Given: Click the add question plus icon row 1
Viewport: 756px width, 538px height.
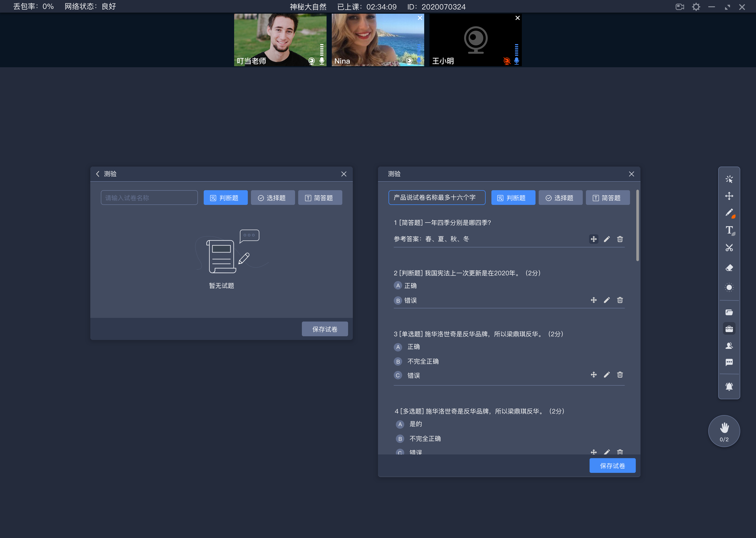Looking at the screenshot, I should tap(593, 239).
